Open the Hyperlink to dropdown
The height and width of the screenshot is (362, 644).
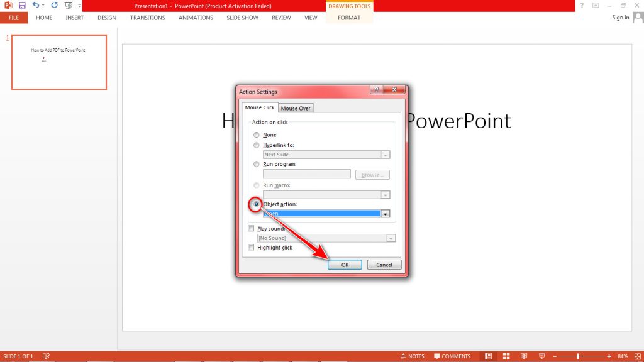pyautogui.click(x=384, y=154)
